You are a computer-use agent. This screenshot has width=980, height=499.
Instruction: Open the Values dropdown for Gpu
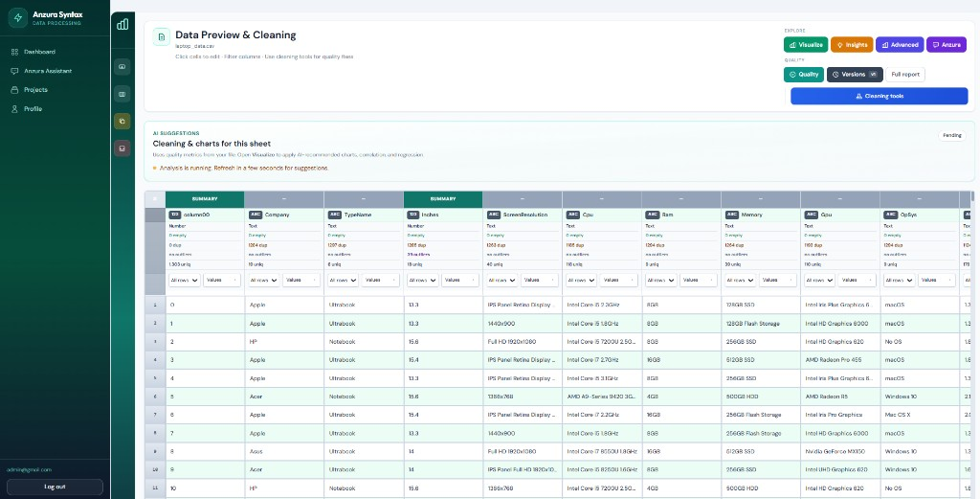click(x=857, y=280)
